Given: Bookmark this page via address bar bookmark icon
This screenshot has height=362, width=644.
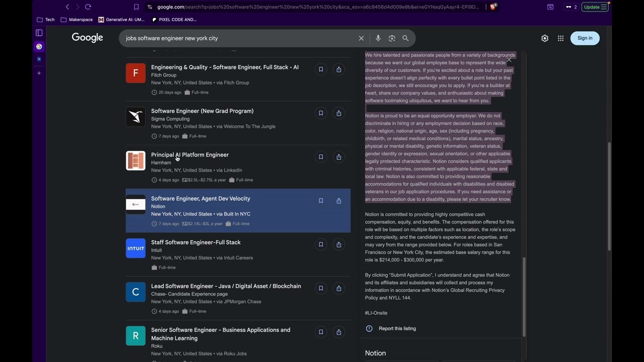Looking at the screenshot, I should [x=136, y=7].
